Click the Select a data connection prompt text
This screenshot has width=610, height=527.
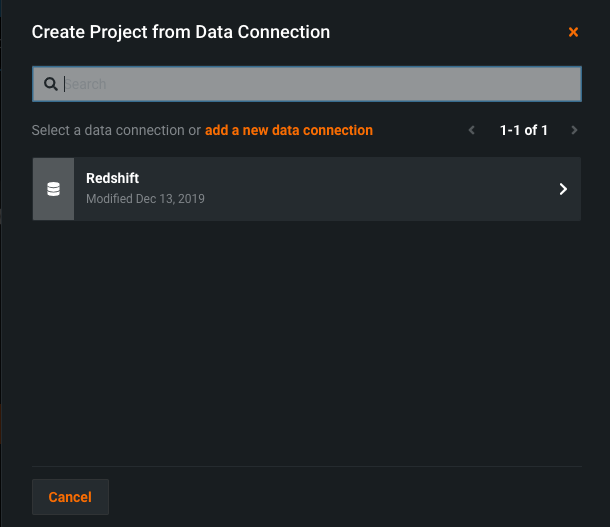click(x=116, y=130)
